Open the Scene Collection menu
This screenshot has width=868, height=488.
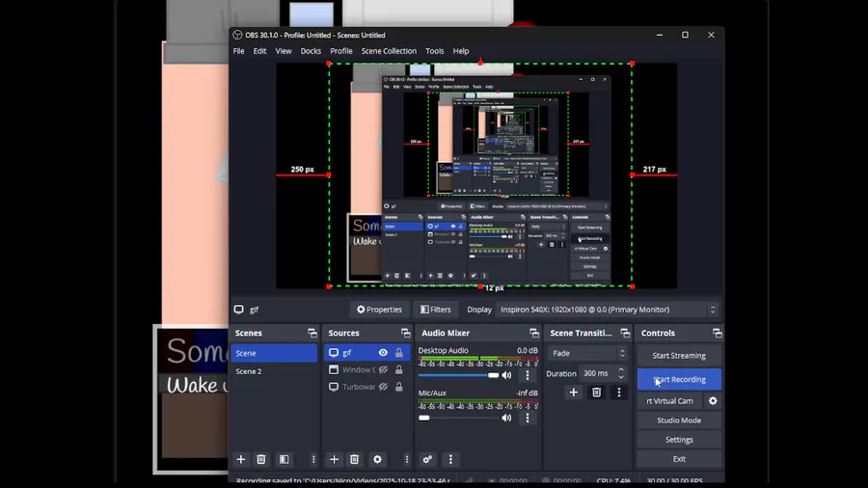click(x=389, y=51)
